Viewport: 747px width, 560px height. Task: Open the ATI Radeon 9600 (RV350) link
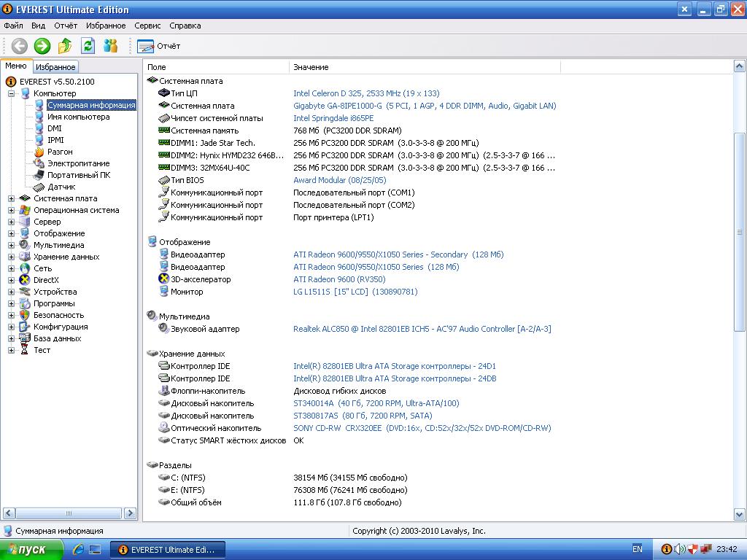(339, 279)
